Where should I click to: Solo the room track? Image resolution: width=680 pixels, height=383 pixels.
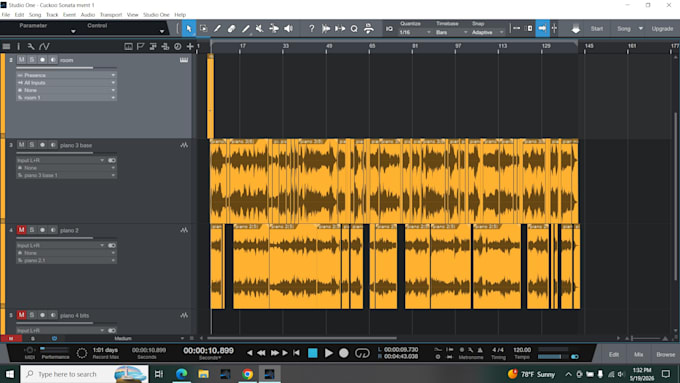pyautogui.click(x=32, y=60)
